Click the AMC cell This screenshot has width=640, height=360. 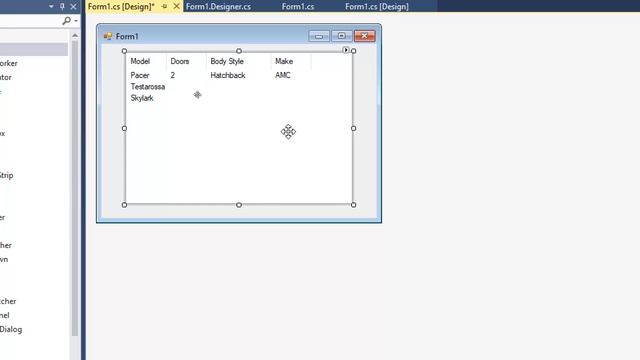(282, 75)
